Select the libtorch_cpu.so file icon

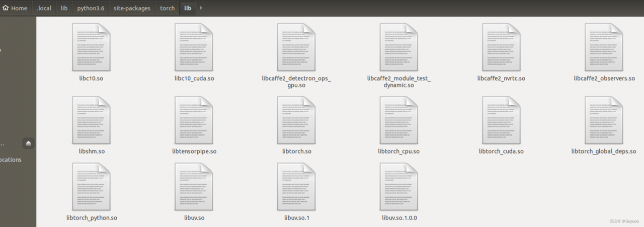398,120
